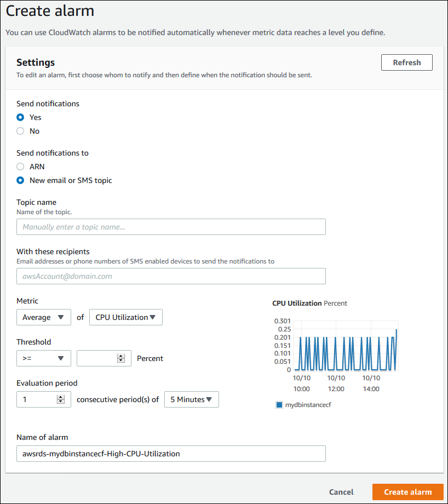Open the CPU Utilization metric dropdown
448x504 pixels.
125,317
